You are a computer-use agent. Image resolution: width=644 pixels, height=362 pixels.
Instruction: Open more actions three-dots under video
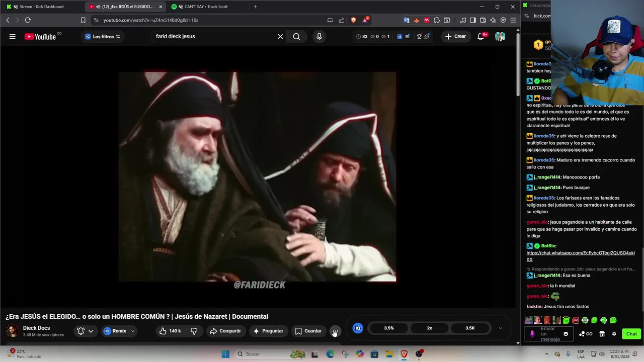tap(335, 331)
